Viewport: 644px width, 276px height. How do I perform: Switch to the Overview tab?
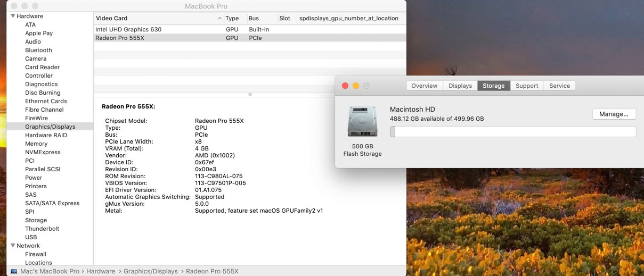(424, 86)
